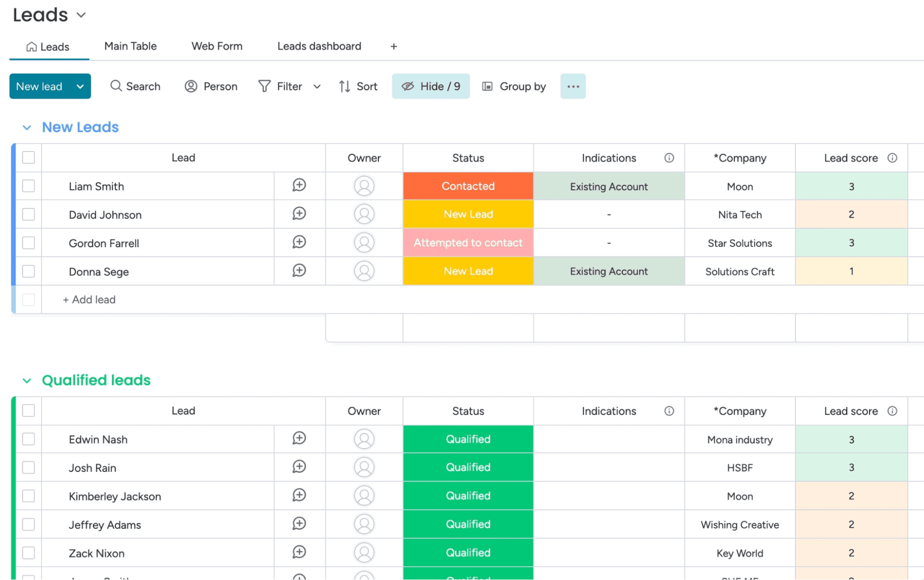Image resolution: width=924 pixels, height=580 pixels.
Task: Open conversation for Zack Nixon
Action: pos(299,552)
